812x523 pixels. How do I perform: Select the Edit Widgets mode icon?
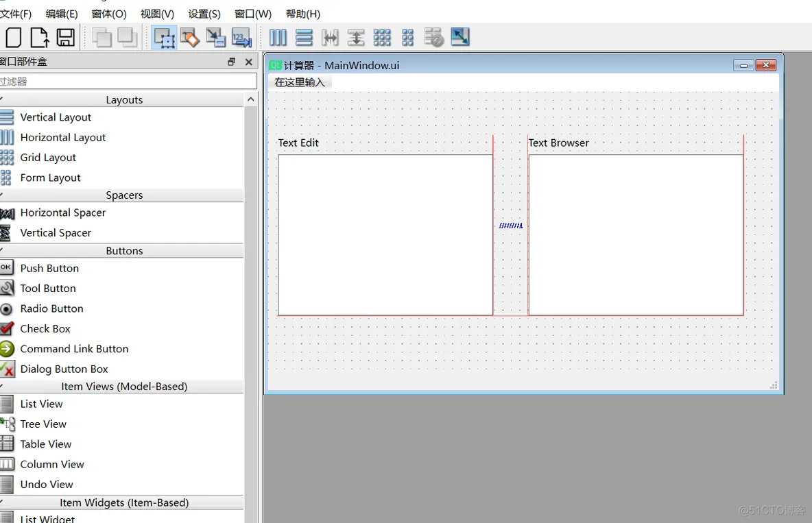(164, 37)
